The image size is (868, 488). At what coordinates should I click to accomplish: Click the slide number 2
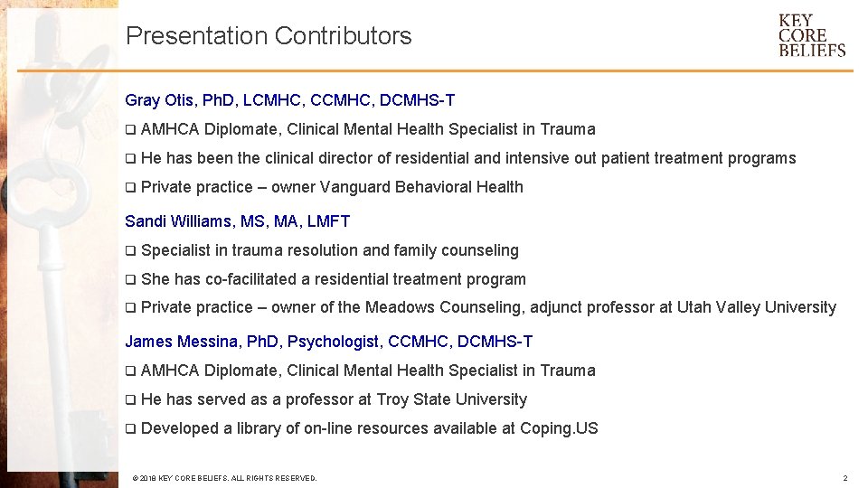[x=844, y=478]
